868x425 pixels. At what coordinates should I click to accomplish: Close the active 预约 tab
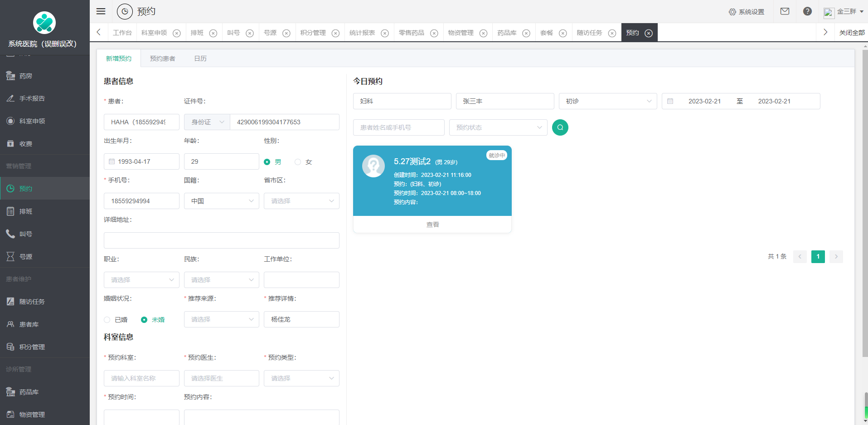click(649, 33)
